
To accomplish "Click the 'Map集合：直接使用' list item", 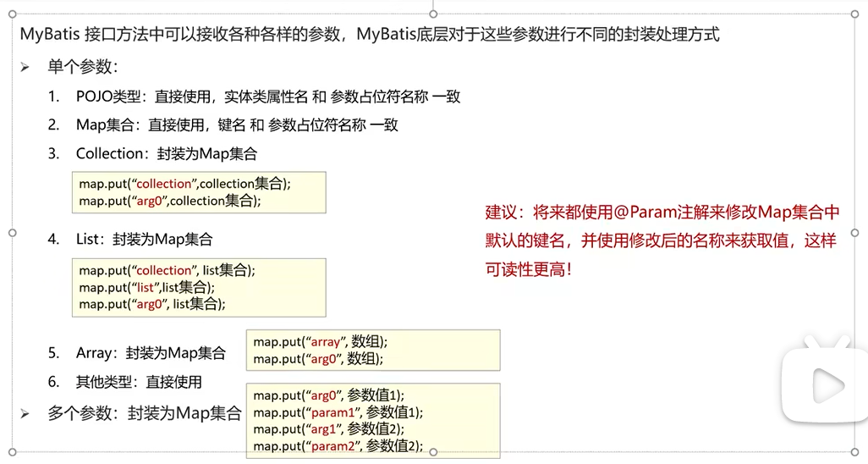I will 237,124.
